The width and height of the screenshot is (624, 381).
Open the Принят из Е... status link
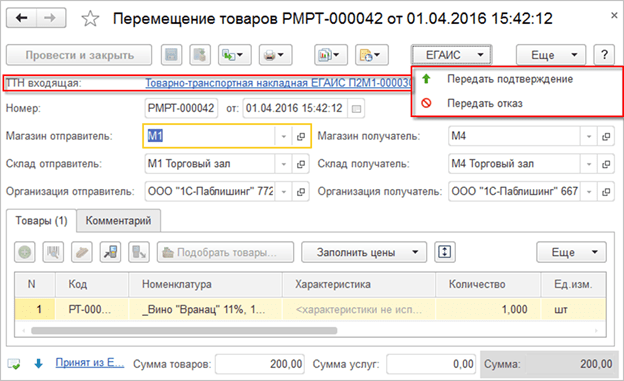(x=90, y=363)
